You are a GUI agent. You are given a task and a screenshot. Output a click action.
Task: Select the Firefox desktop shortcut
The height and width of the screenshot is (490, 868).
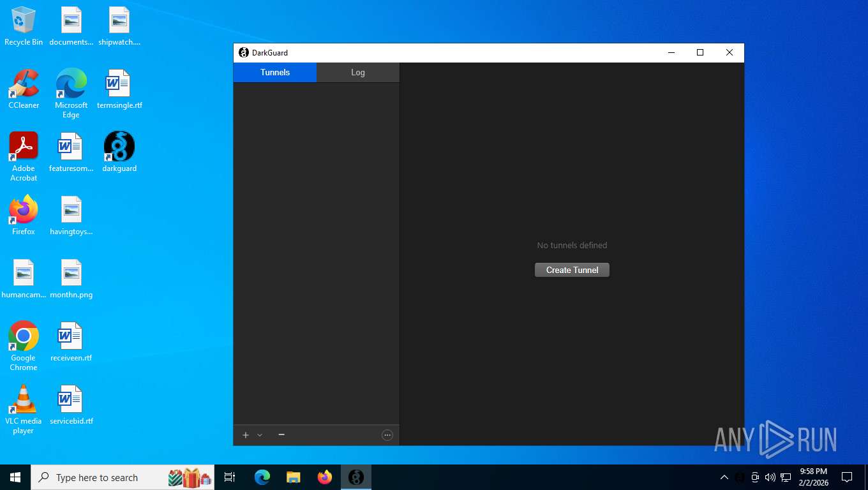pyautogui.click(x=24, y=216)
